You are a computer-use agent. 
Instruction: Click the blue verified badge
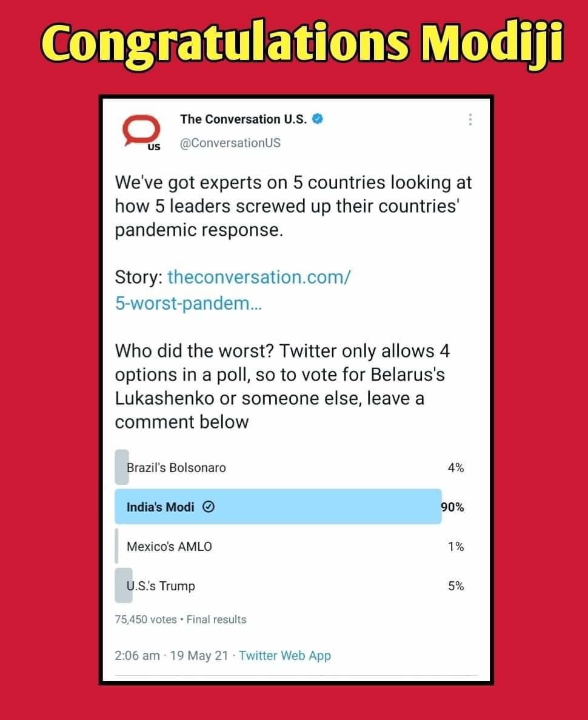click(x=318, y=119)
